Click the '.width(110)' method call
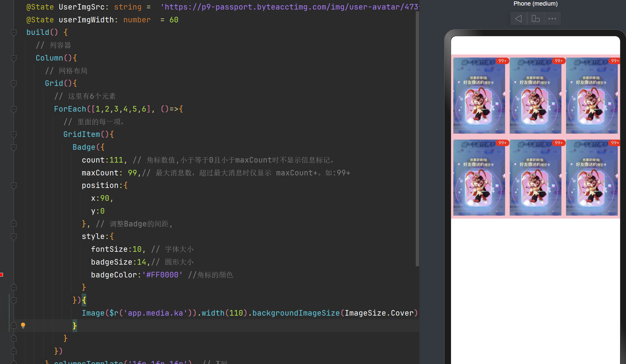626x364 pixels. [222, 313]
